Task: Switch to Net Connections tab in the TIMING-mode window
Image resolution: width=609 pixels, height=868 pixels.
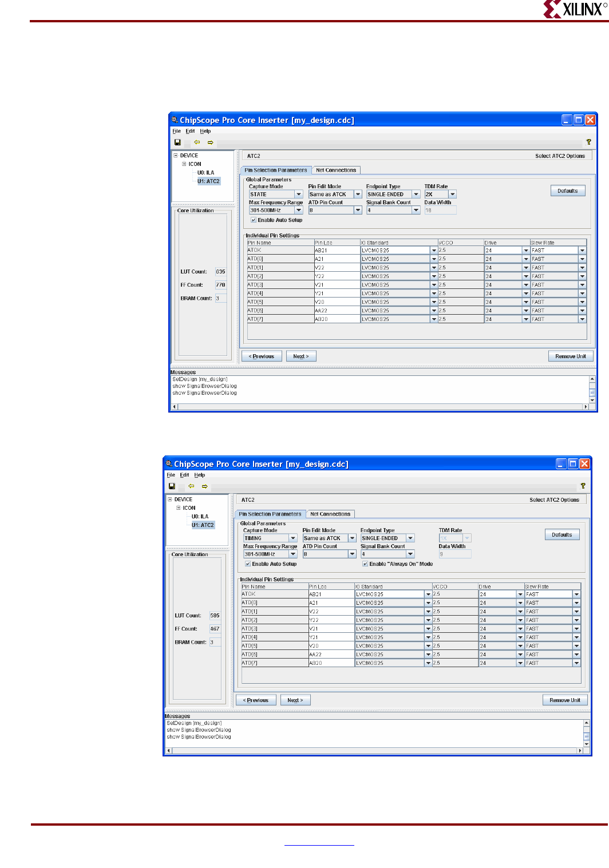Action: pyautogui.click(x=330, y=514)
